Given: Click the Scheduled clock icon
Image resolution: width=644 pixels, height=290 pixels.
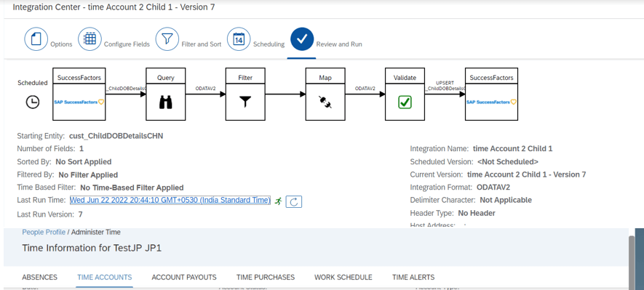Looking at the screenshot, I should [x=33, y=102].
